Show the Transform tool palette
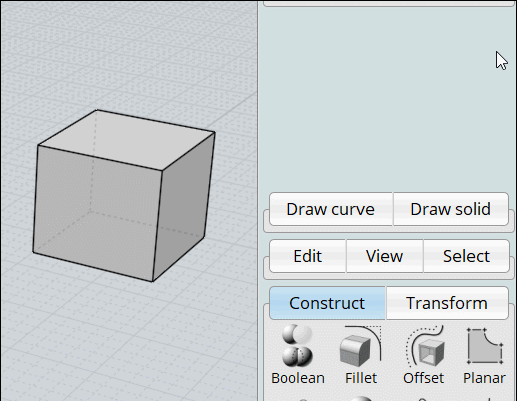 (447, 303)
